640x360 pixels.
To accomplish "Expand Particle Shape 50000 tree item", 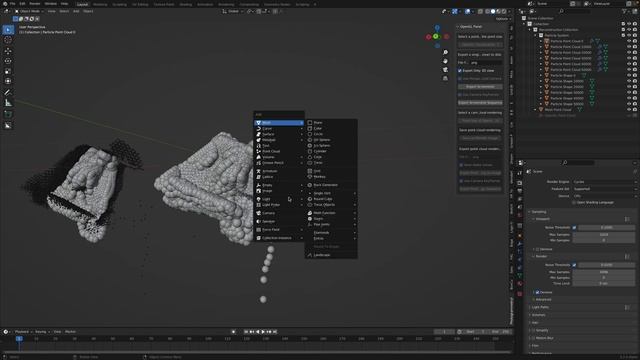I will click(x=541, y=104).
